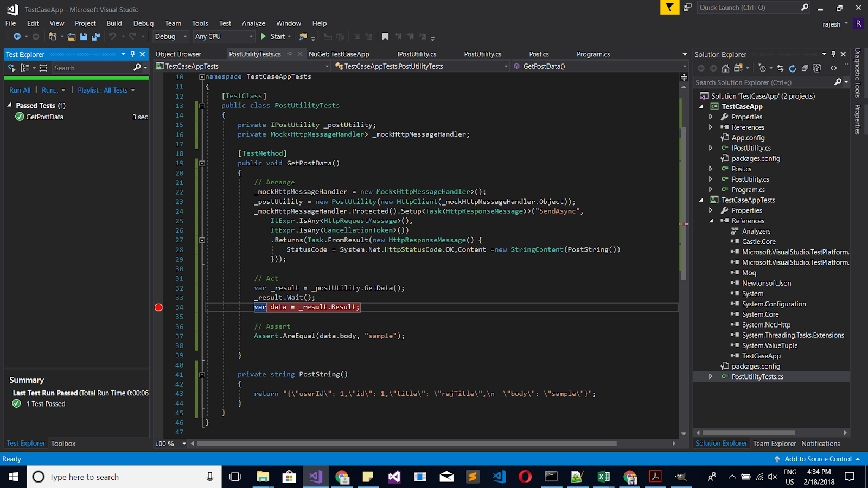Image resolution: width=868 pixels, height=488 pixels.
Task: Toggle the breakpoint on line 34
Action: (x=158, y=307)
